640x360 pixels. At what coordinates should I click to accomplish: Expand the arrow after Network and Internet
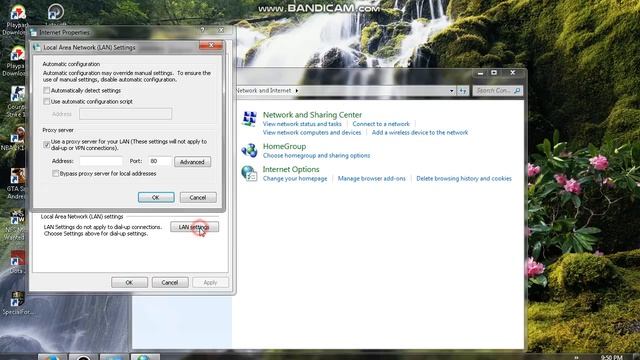(297, 91)
